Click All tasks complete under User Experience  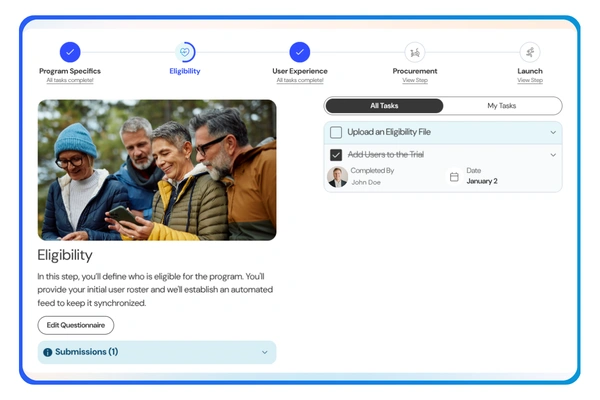pos(300,80)
